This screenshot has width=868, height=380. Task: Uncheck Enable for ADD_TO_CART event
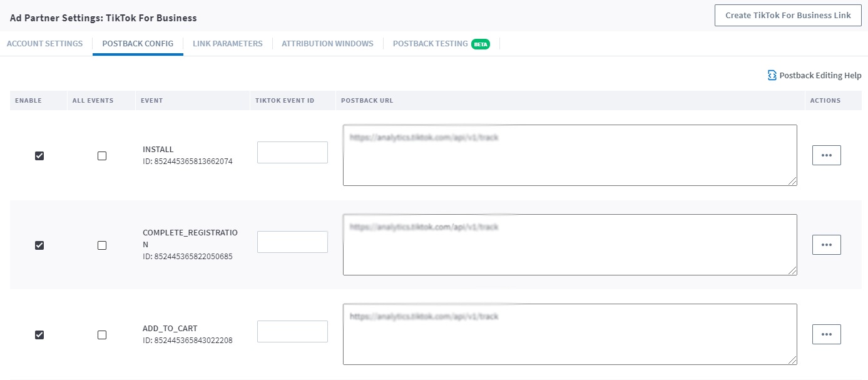tap(39, 335)
